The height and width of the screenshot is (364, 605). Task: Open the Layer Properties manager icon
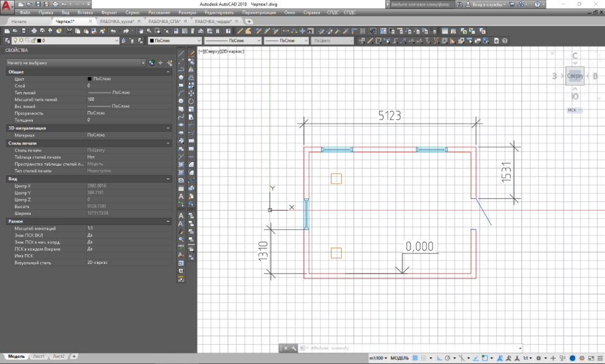tap(7, 41)
